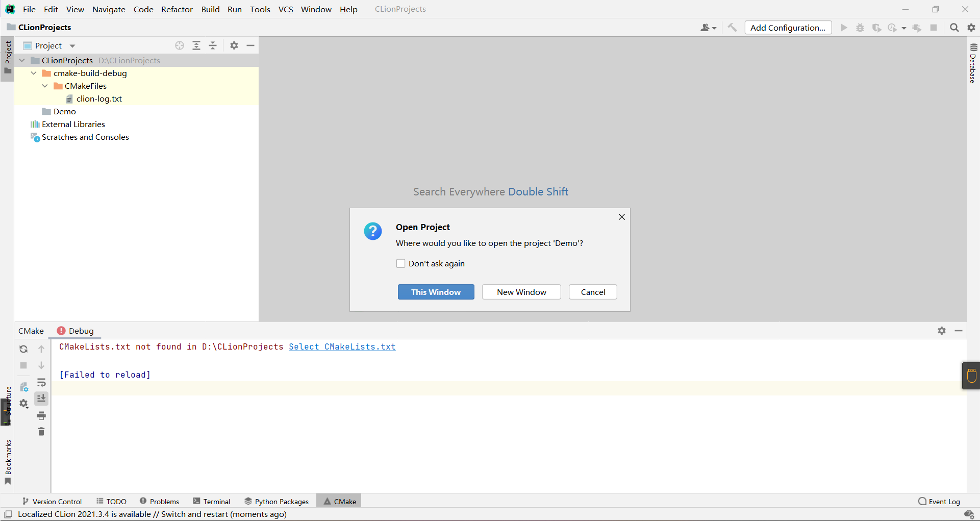Click the Stop icon in CMake panel
This screenshot has width=980, height=521.
(23, 365)
